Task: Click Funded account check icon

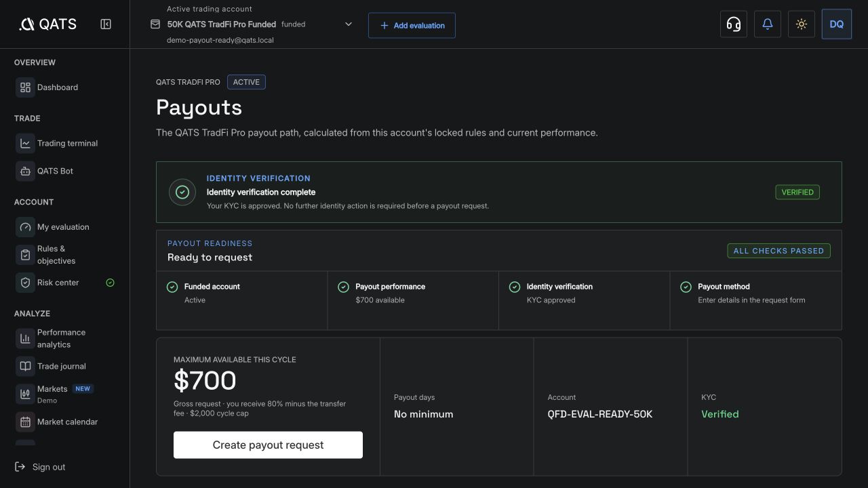Action: click(172, 287)
